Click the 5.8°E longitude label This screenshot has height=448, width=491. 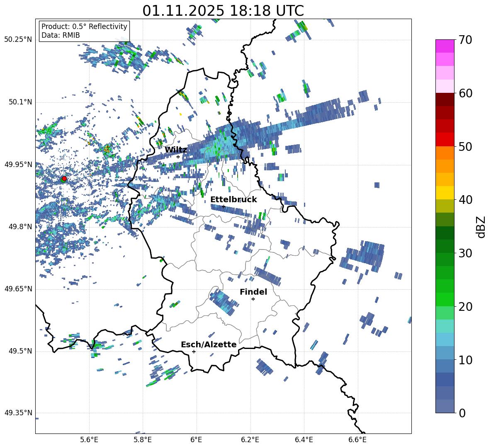143,440
